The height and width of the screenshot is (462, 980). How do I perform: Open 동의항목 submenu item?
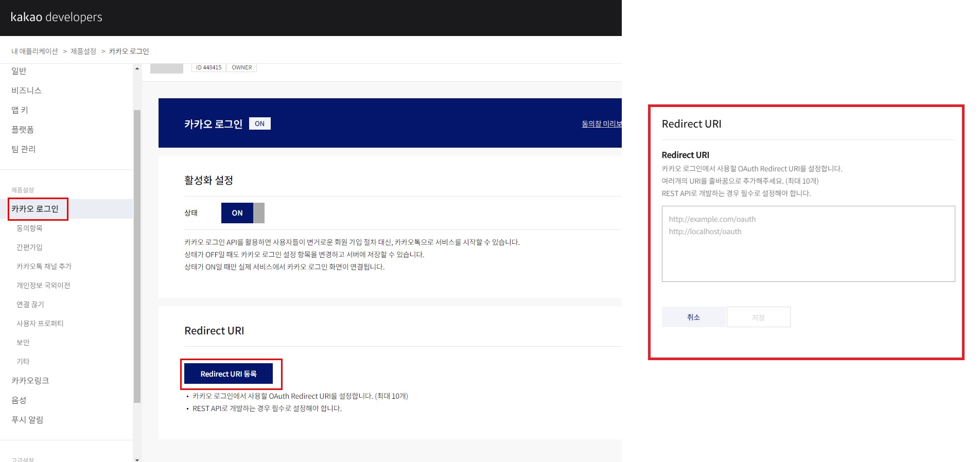(29, 228)
